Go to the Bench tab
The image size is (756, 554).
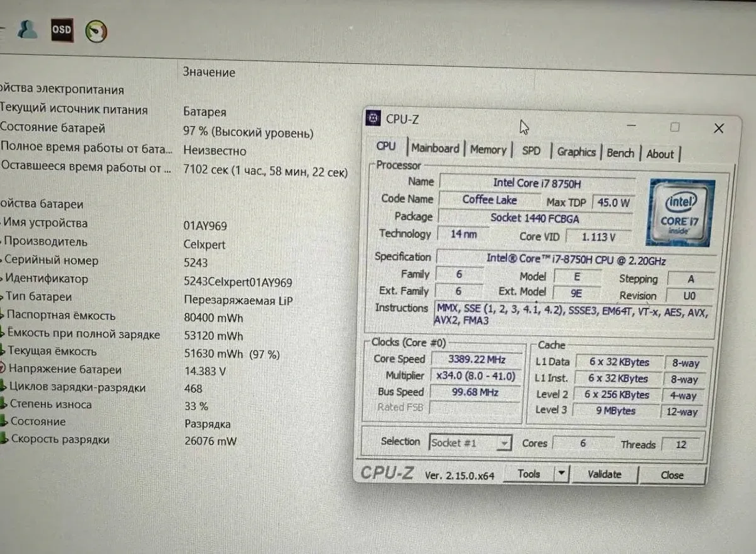[620, 153]
